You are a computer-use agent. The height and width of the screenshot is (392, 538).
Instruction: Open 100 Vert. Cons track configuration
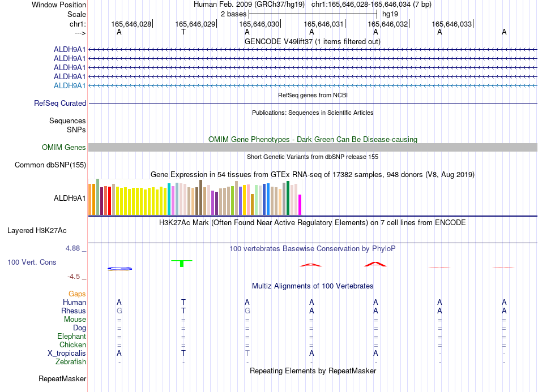tap(32, 262)
